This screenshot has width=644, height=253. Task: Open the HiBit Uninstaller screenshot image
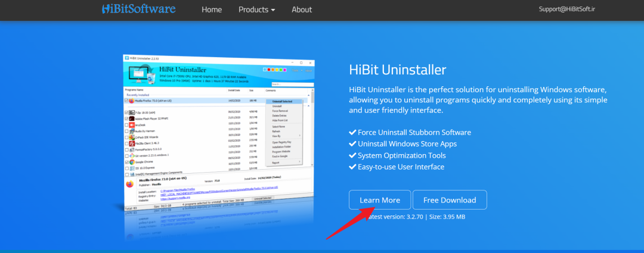[x=219, y=133]
